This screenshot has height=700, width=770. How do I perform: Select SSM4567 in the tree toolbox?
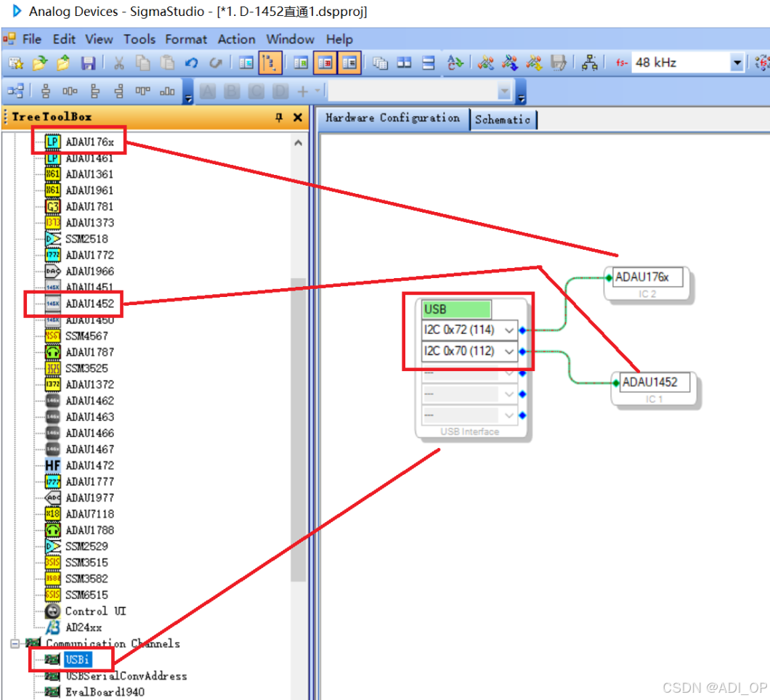click(x=86, y=336)
